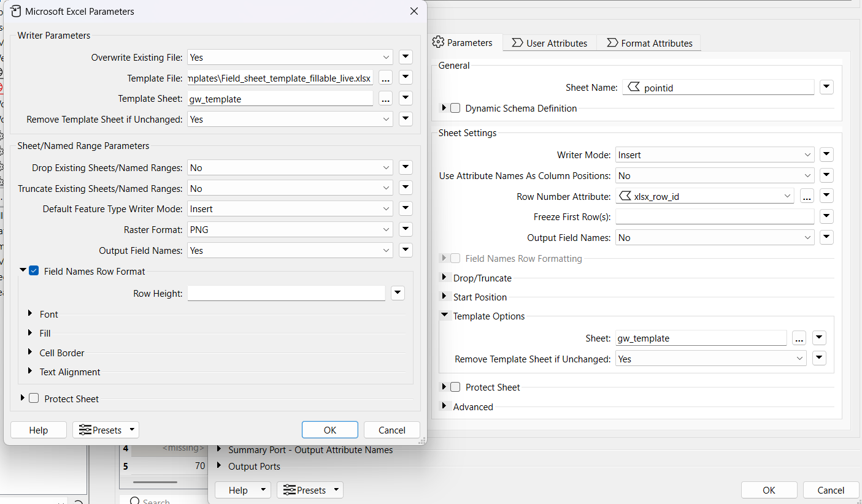This screenshot has width=862, height=504.
Task: Close the Microsoft Excel Parameters dialog
Action: pos(414,11)
